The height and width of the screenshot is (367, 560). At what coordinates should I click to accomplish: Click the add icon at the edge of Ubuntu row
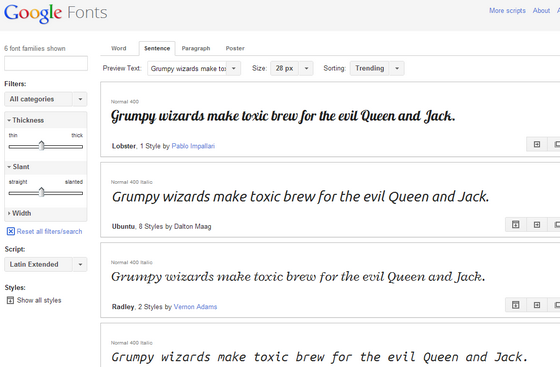[x=556, y=225]
